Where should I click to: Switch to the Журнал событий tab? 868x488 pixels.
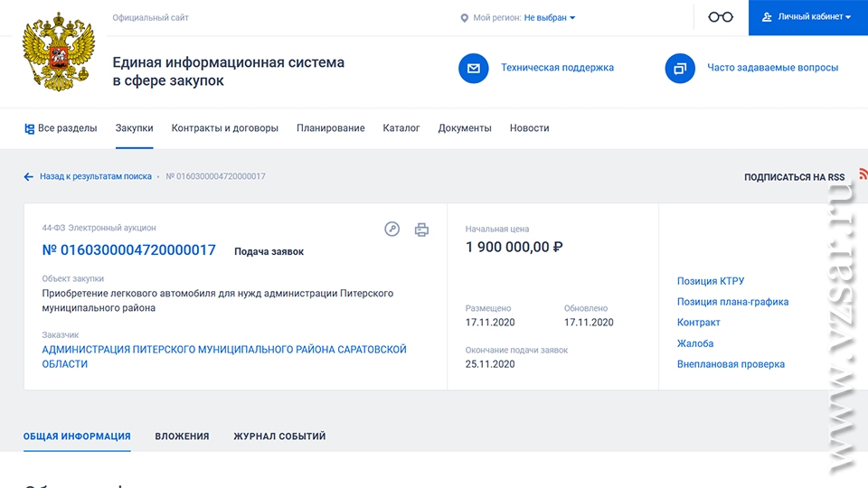(x=279, y=436)
